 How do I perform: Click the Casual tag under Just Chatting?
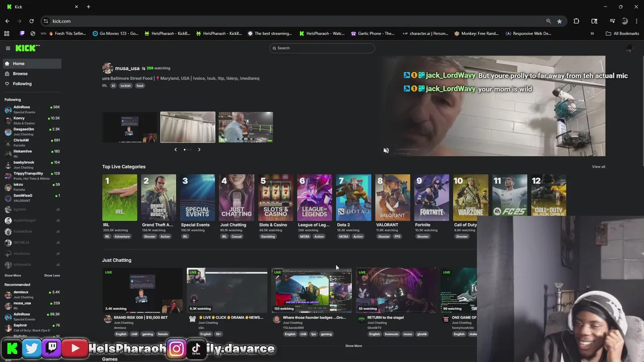point(236,236)
